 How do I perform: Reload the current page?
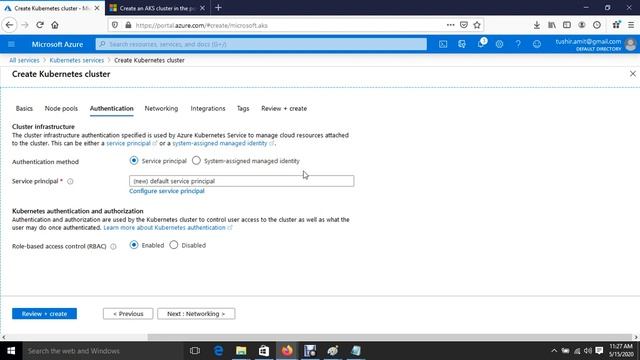(x=40, y=25)
